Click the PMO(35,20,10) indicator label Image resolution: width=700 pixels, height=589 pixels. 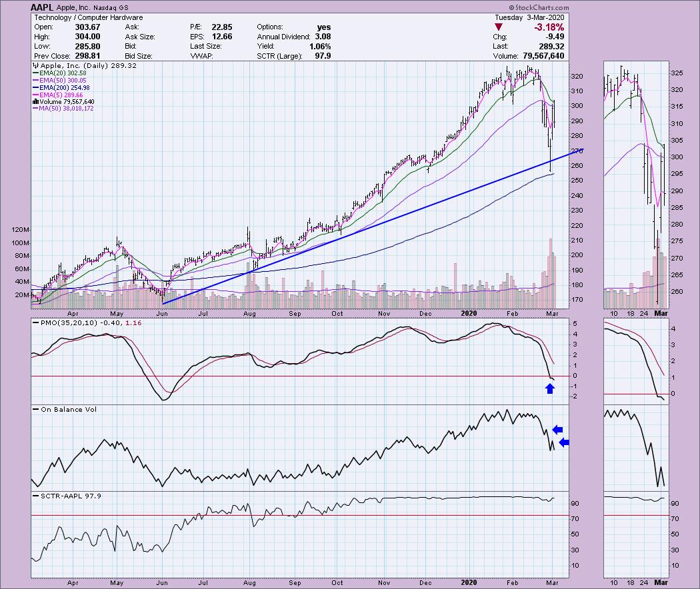tap(87, 322)
